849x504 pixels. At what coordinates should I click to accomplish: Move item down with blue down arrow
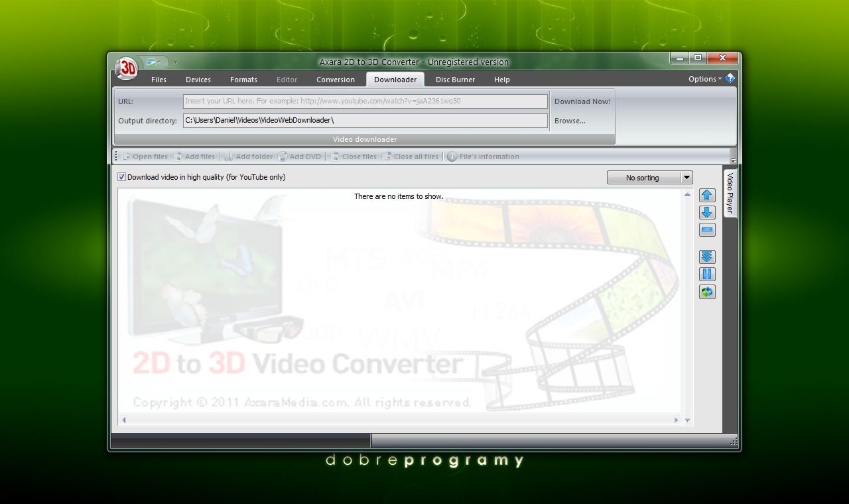[x=707, y=212]
